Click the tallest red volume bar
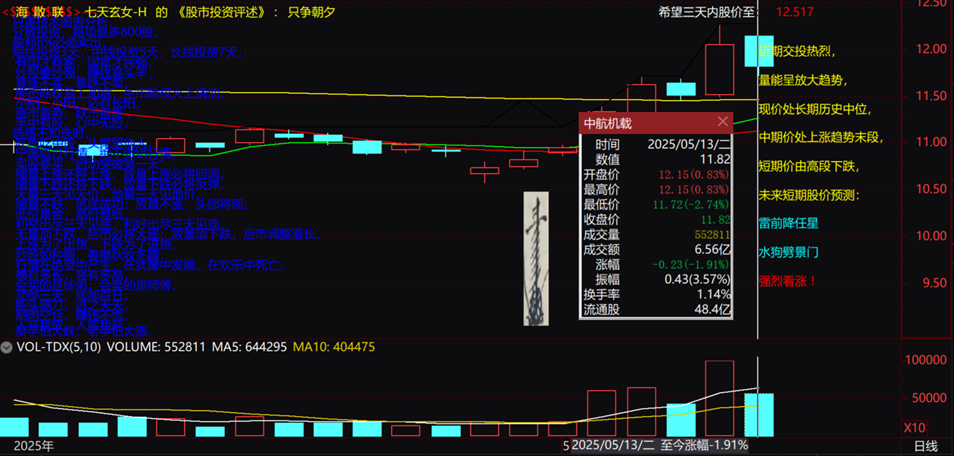 (719, 398)
